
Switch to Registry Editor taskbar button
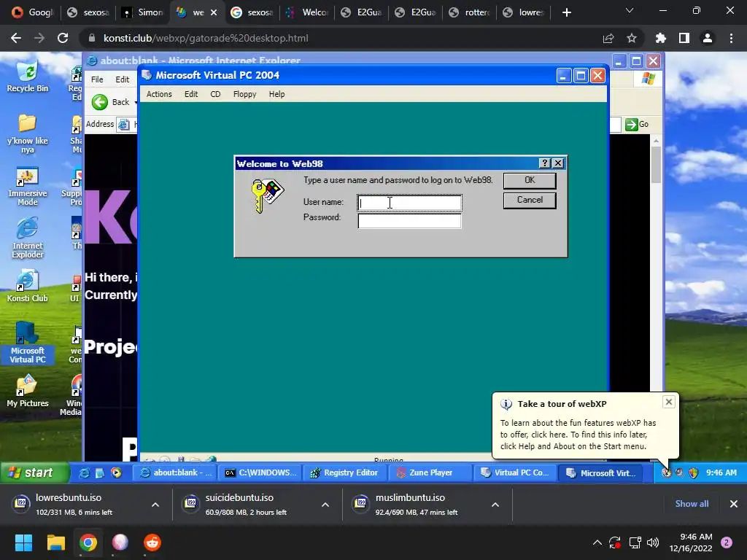pos(345,472)
